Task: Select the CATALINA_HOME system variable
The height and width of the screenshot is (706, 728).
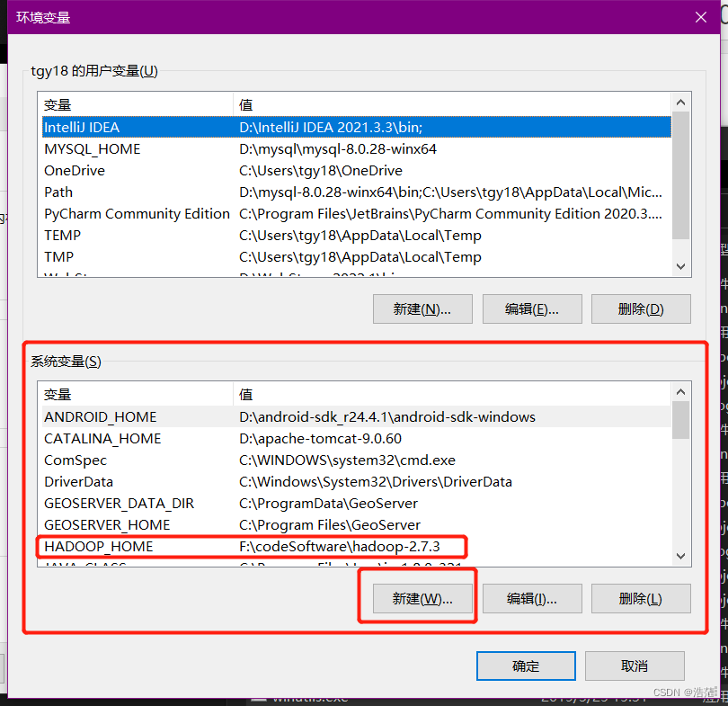Action: pyautogui.click(x=357, y=439)
